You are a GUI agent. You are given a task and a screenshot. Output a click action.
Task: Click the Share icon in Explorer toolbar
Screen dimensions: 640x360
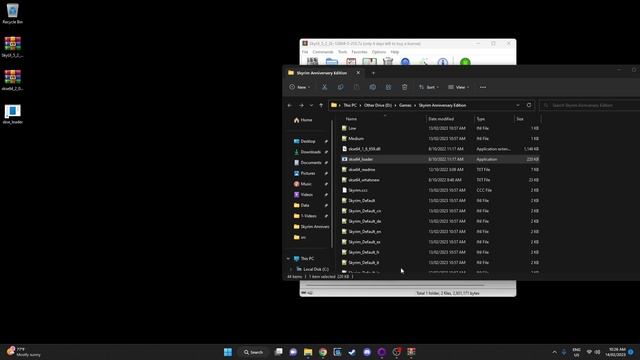coord(389,87)
